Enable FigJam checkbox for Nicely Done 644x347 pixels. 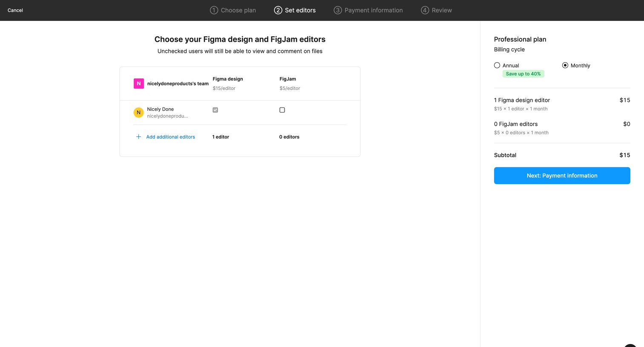click(282, 110)
